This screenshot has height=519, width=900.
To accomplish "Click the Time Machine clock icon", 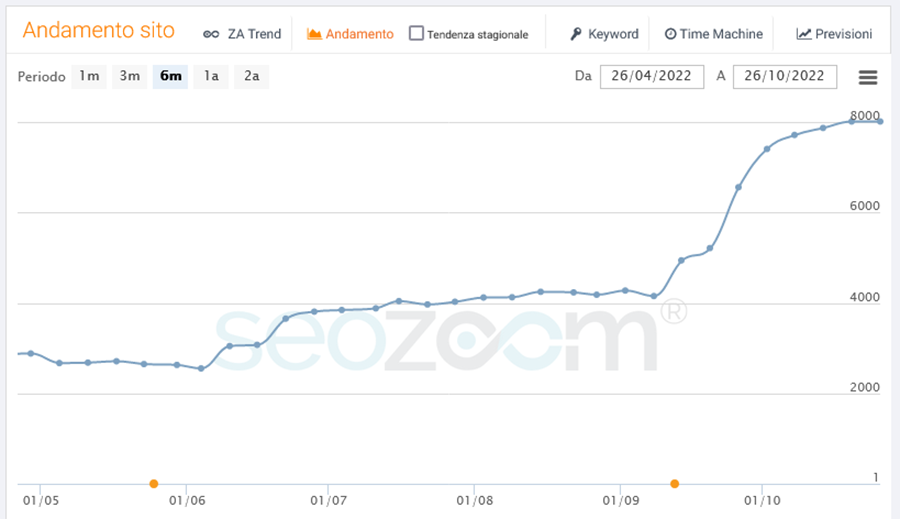I will click(670, 34).
